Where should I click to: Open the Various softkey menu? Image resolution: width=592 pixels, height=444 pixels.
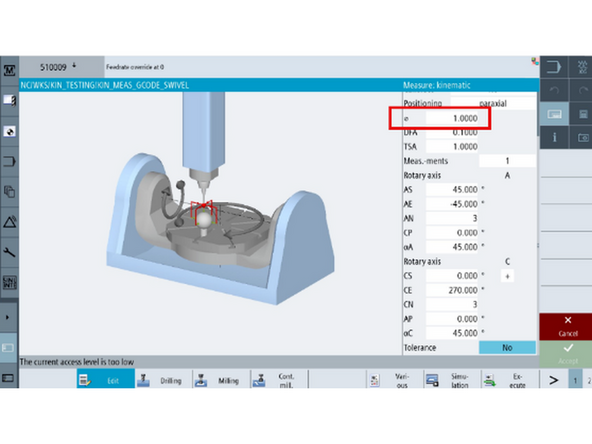[395, 379]
